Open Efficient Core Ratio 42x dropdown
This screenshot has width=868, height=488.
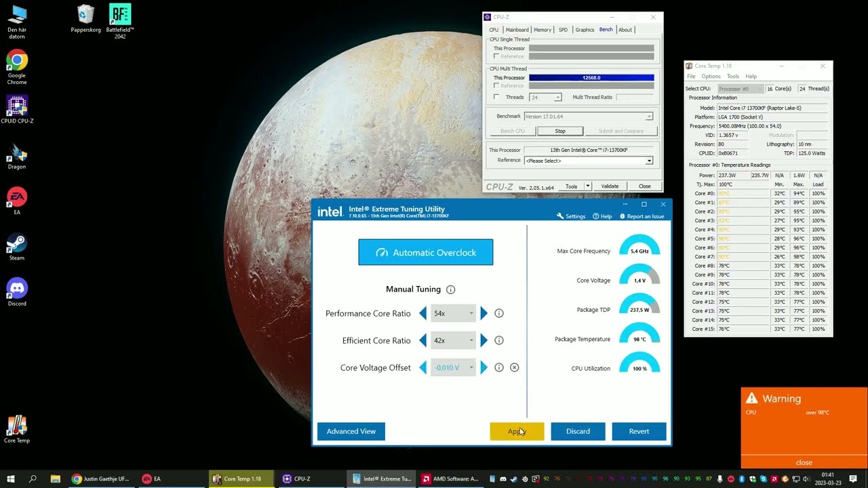[x=453, y=340]
